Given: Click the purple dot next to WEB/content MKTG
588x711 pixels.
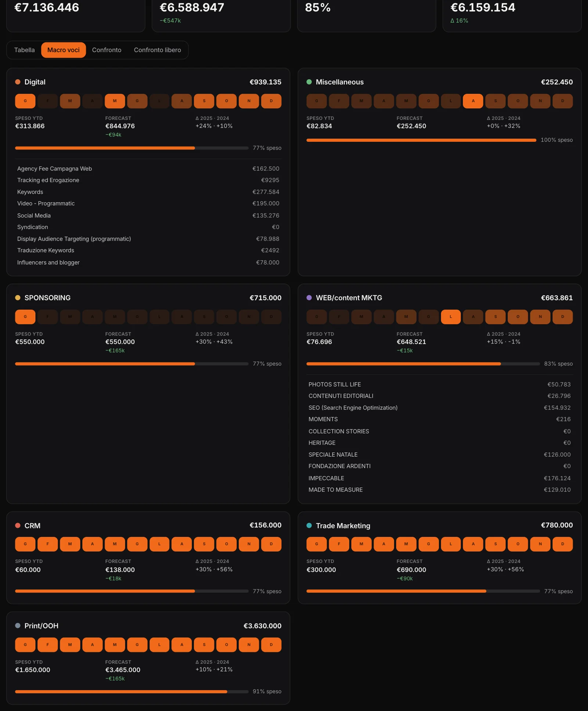Looking at the screenshot, I should (309, 298).
